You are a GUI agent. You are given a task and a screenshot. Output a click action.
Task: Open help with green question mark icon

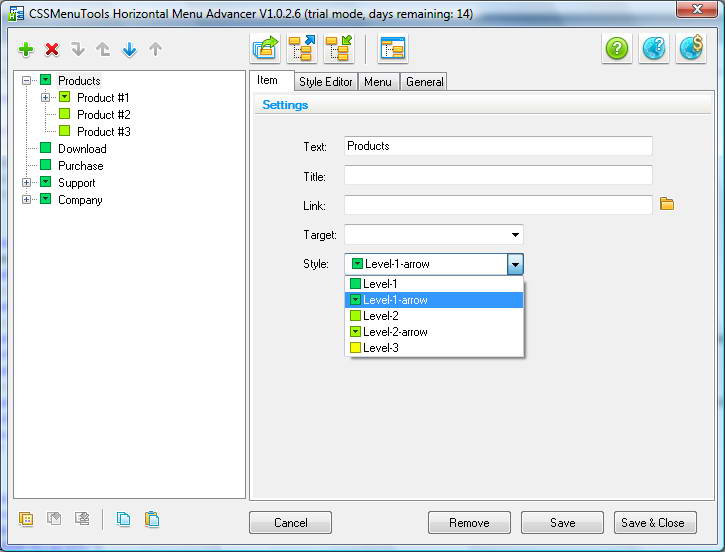617,48
